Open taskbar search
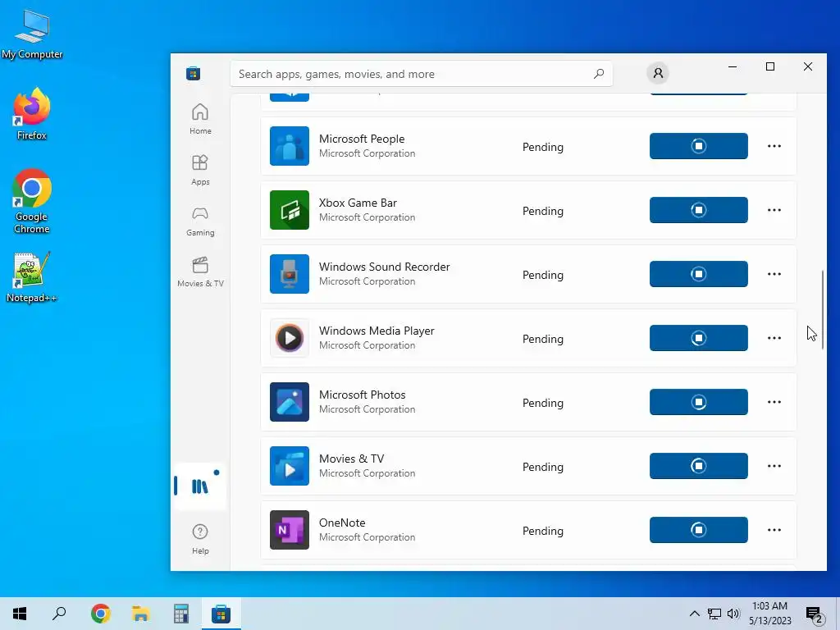 pos(59,614)
